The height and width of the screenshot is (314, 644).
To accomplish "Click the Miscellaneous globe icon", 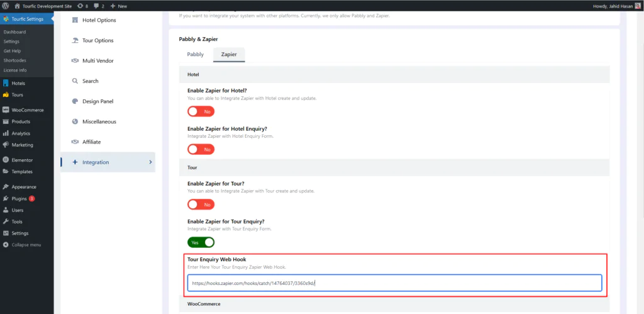I will pos(75,121).
